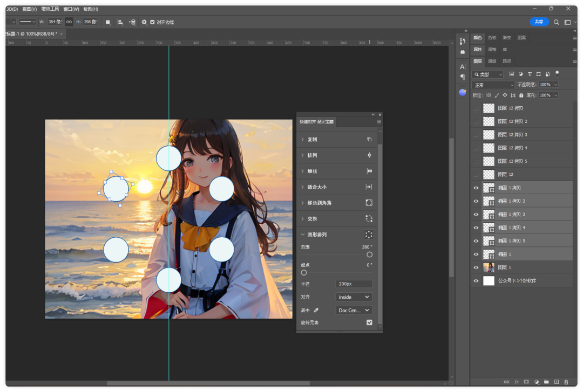This screenshot has height=392, width=583.
Task: Click the search magnifier icon at top right
Action: (556, 22)
